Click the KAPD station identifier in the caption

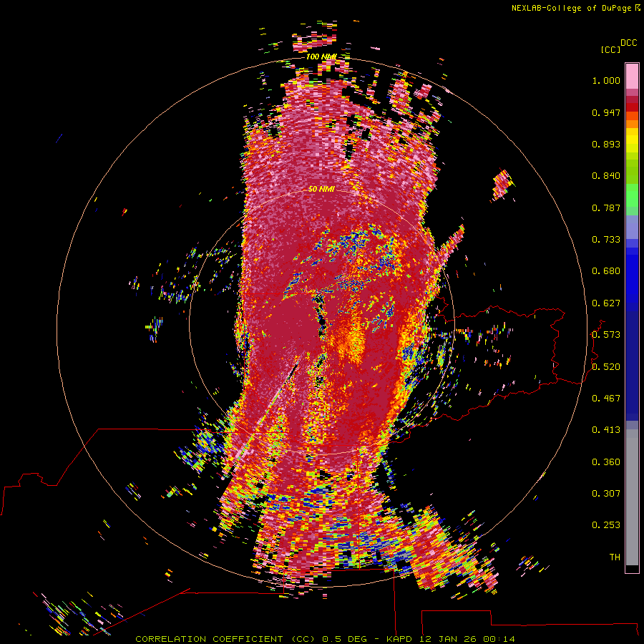pyautogui.click(x=399, y=639)
